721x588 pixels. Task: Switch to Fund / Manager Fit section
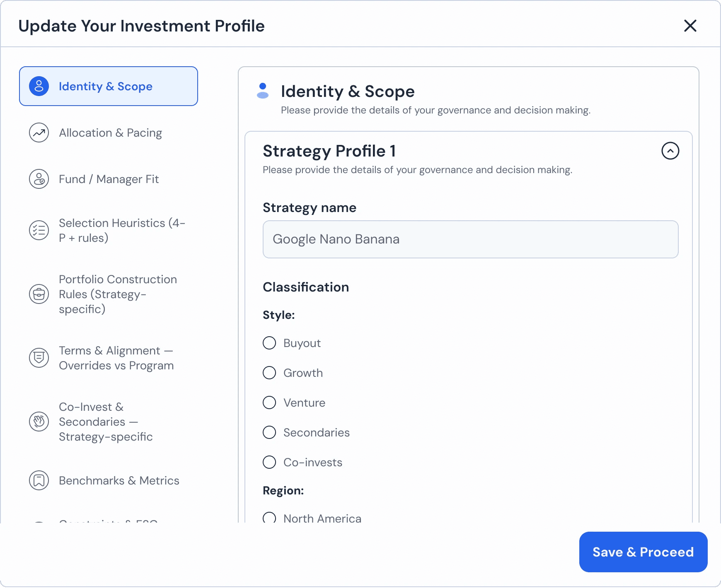(x=109, y=179)
